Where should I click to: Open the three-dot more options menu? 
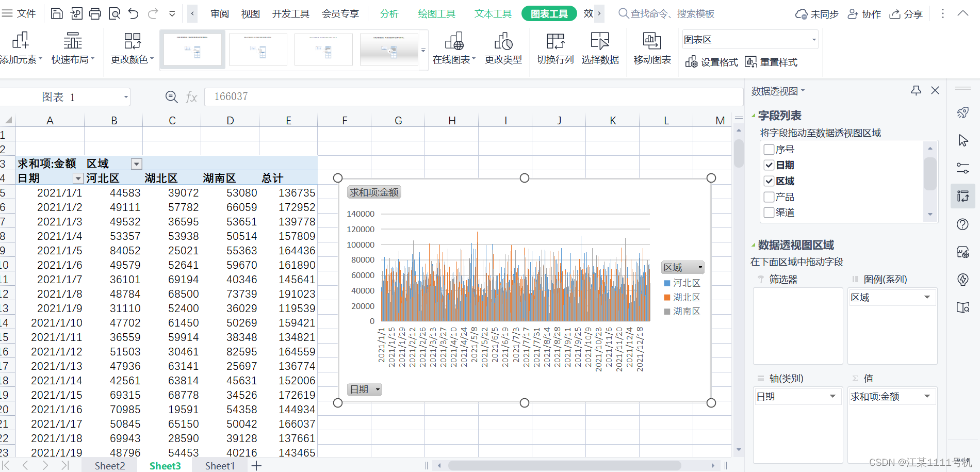coord(943,13)
